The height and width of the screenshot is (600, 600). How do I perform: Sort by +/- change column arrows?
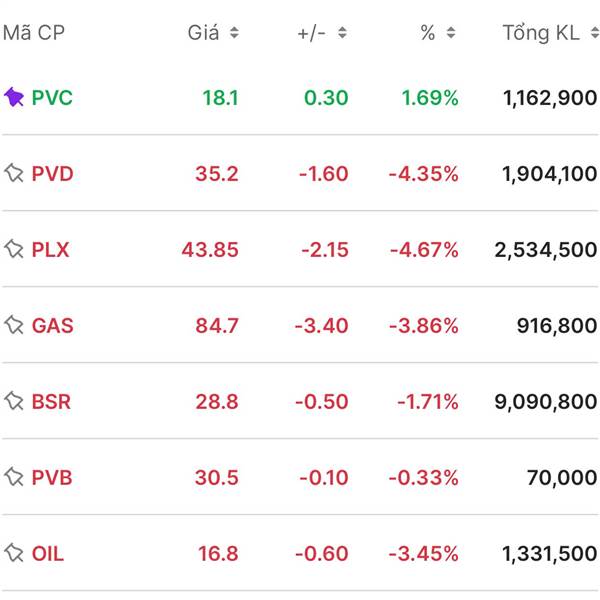(342, 33)
